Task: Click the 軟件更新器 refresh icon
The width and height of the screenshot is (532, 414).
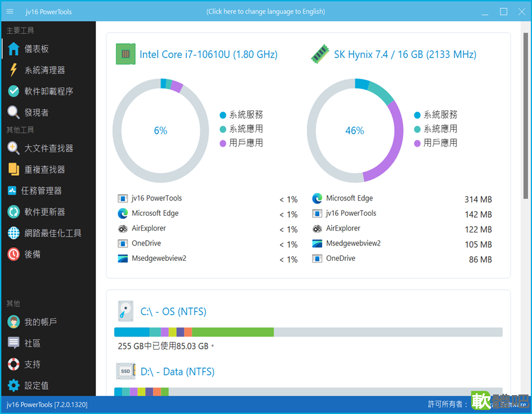Action: 14,212
